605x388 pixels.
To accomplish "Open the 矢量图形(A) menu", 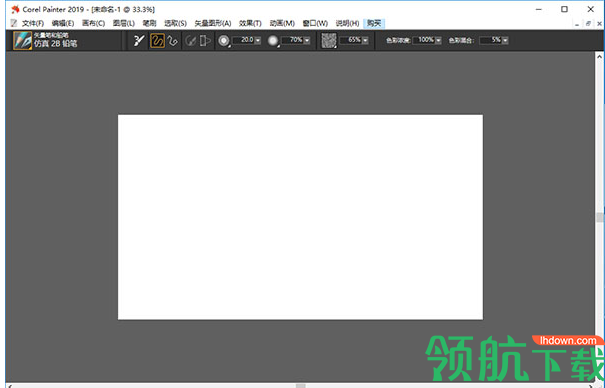I will coord(213,24).
